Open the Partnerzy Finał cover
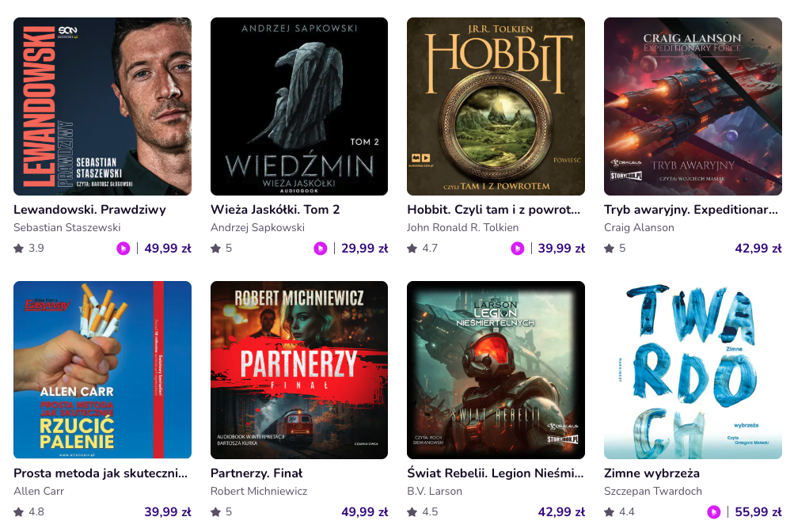 [299, 370]
